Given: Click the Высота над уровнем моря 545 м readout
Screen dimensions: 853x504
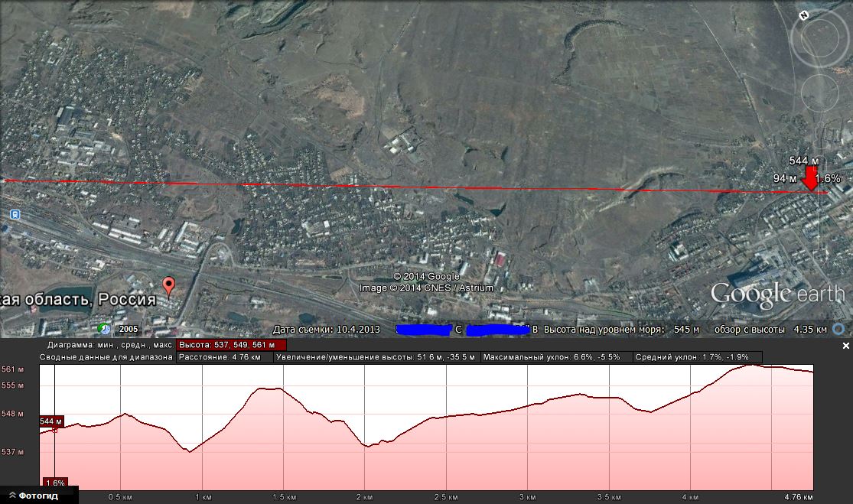Looking at the screenshot, I should [621, 330].
